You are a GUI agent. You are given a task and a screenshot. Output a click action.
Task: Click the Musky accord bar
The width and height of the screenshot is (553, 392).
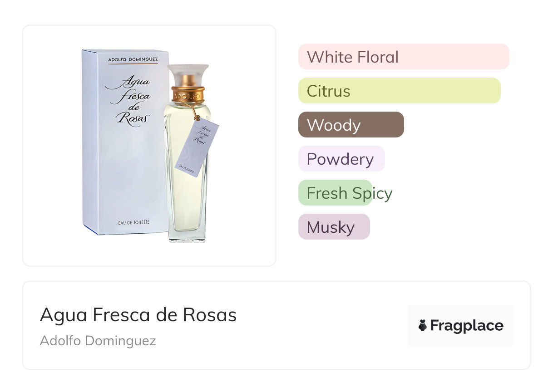(x=334, y=227)
